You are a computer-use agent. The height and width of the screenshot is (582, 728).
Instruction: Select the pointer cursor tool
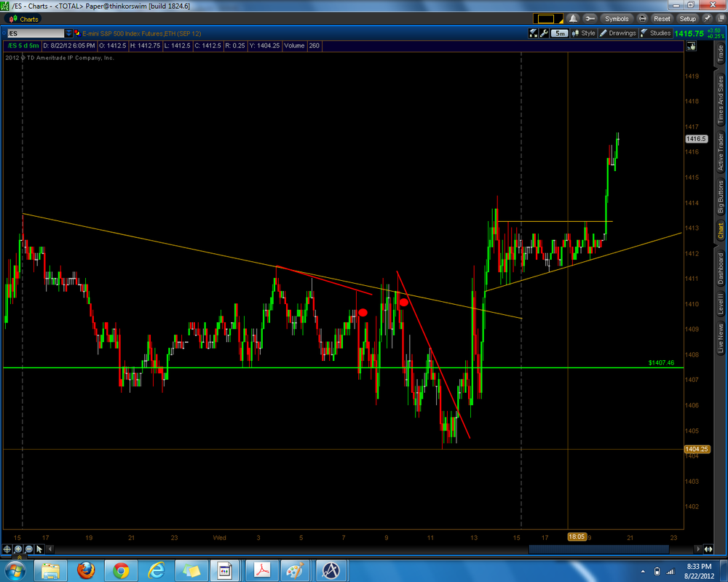39,549
